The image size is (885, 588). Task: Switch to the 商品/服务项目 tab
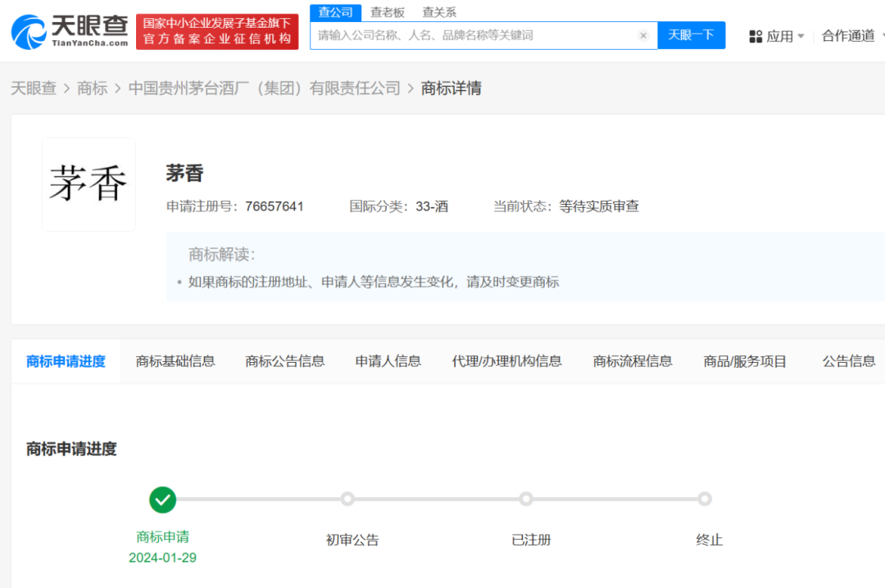pyautogui.click(x=745, y=361)
